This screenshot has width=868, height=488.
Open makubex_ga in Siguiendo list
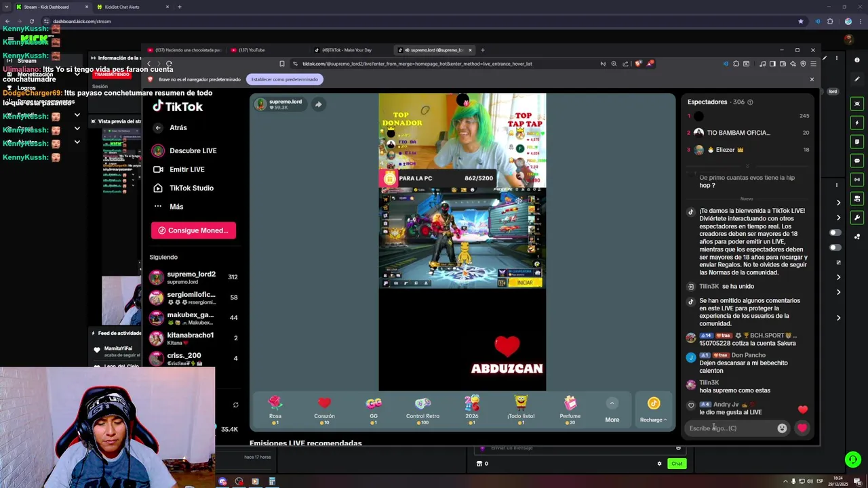click(x=193, y=318)
